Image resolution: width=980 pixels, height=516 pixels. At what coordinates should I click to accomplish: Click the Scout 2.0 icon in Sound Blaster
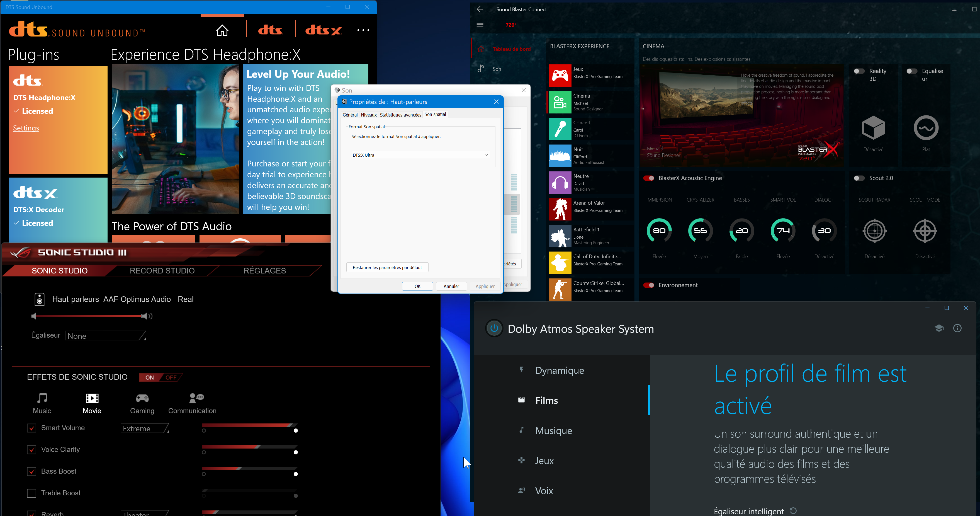859,178
